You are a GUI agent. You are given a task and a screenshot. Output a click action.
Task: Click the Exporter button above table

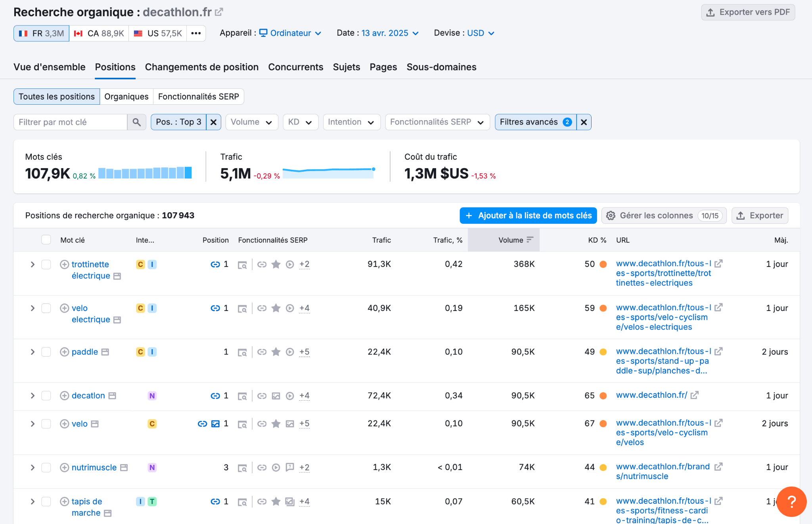tap(760, 216)
